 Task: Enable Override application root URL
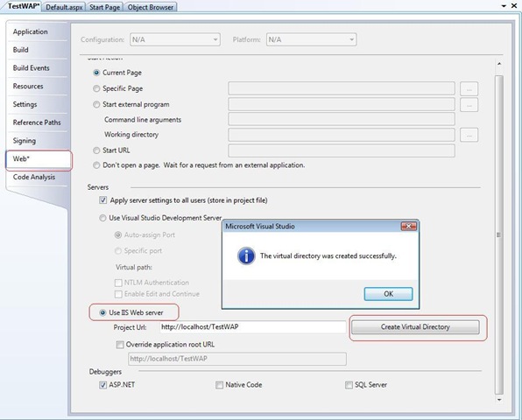tap(120, 345)
